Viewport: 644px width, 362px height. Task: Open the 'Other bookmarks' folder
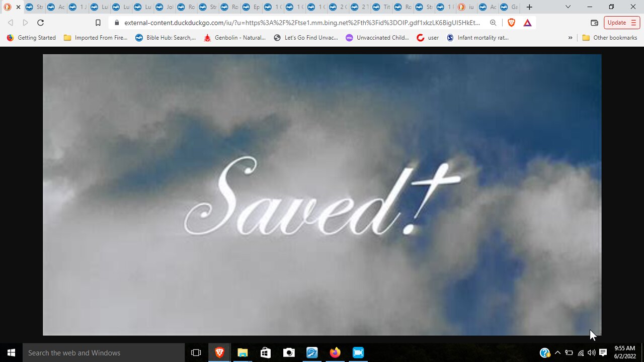tap(610, 38)
